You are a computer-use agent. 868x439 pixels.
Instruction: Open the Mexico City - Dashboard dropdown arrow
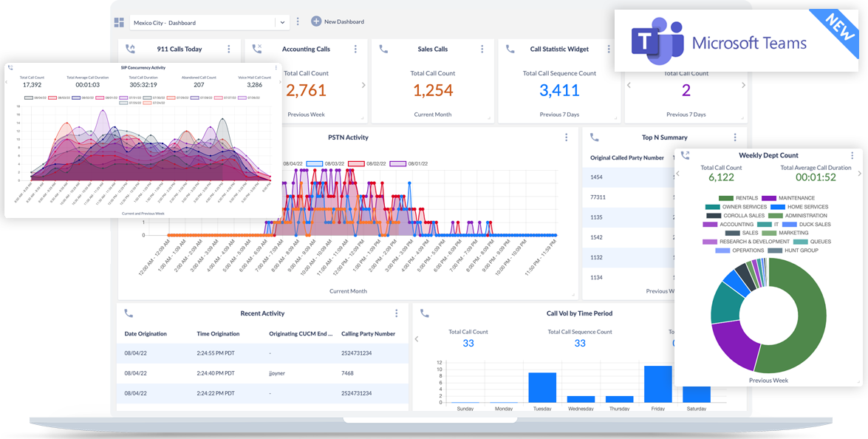click(282, 23)
